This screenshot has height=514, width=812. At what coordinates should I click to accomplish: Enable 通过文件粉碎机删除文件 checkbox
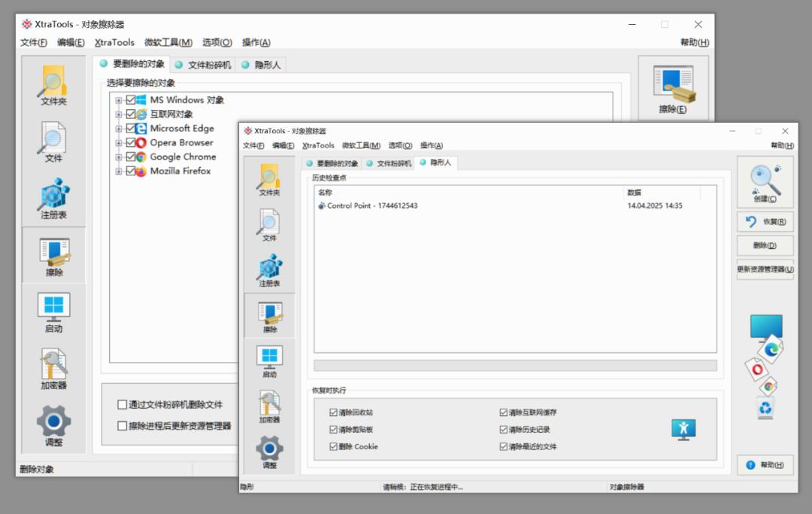123,405
